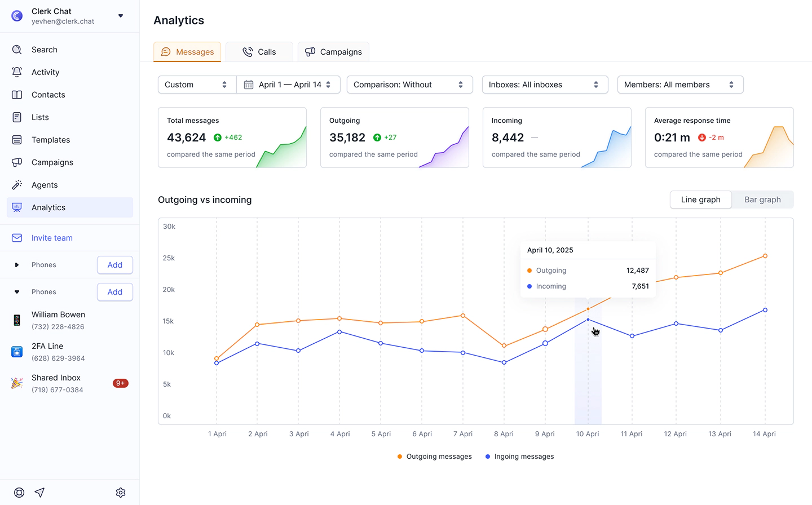Expand the collapsed Phones section arrow
Screen dimensions: 812x505
tap(17, 265)
